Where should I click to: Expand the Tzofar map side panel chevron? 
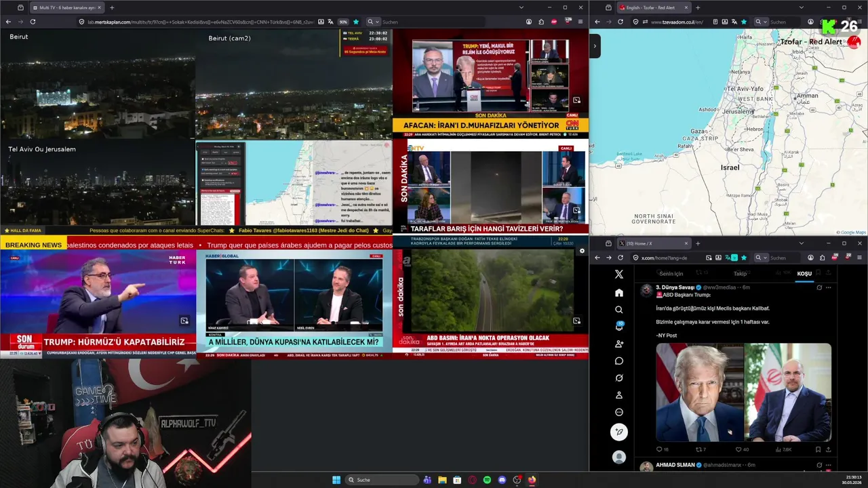coord(595,46)
